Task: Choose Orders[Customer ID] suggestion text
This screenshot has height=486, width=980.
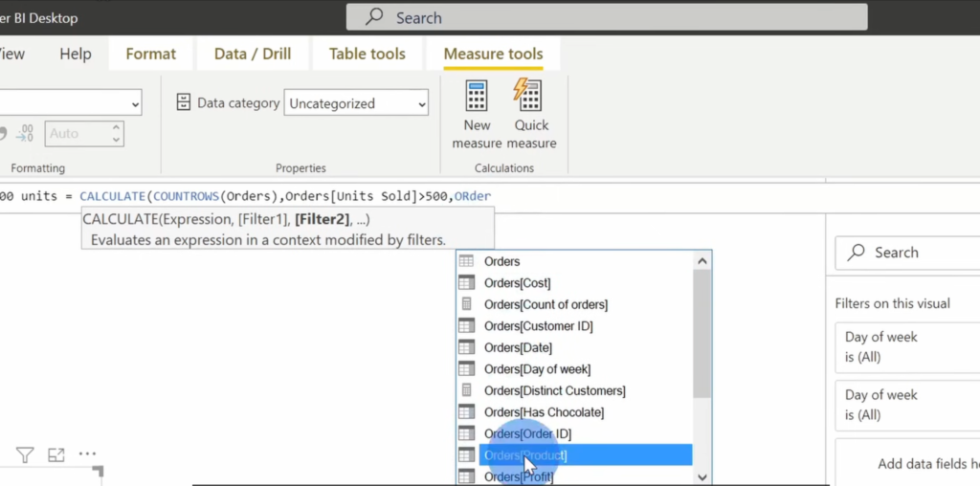Action: [538, 326]
